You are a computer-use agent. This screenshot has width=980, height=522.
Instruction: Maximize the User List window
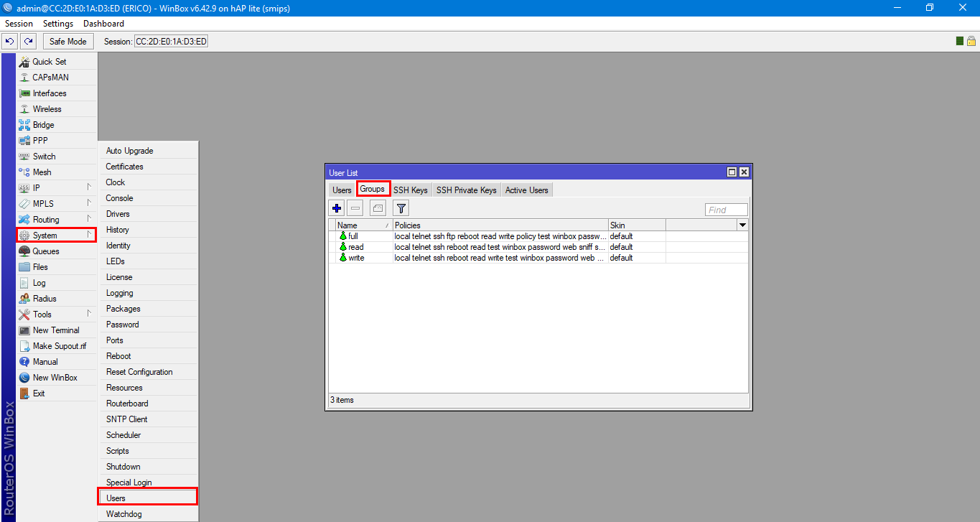pos(732,172)
